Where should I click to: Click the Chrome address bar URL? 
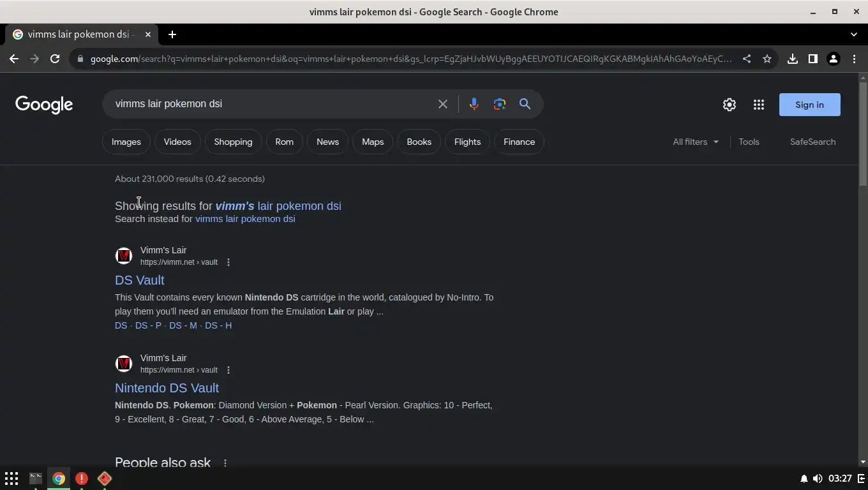pos(411,59)
